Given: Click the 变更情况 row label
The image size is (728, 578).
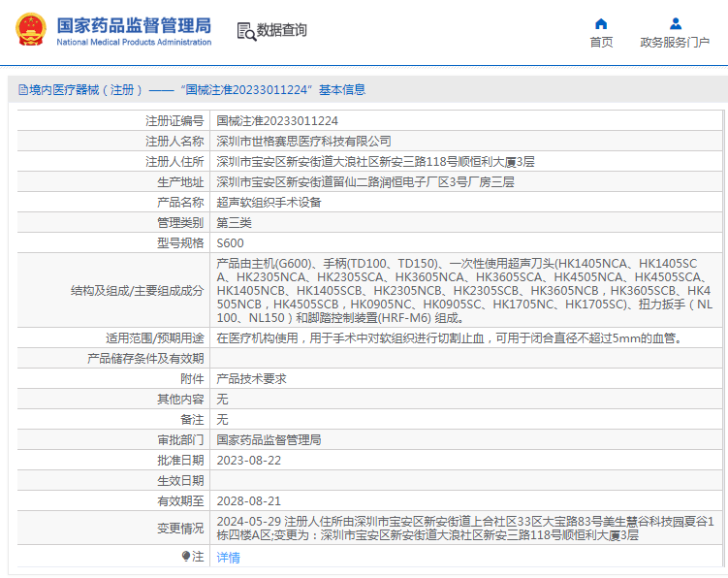Looking at the screenshot, I should (x=180, y=529).
